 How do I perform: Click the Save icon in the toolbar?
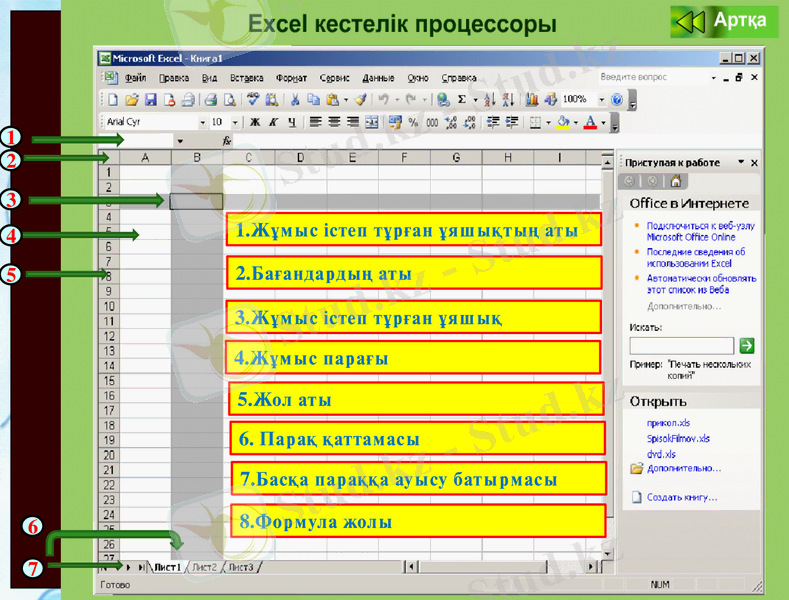[151, 100]
